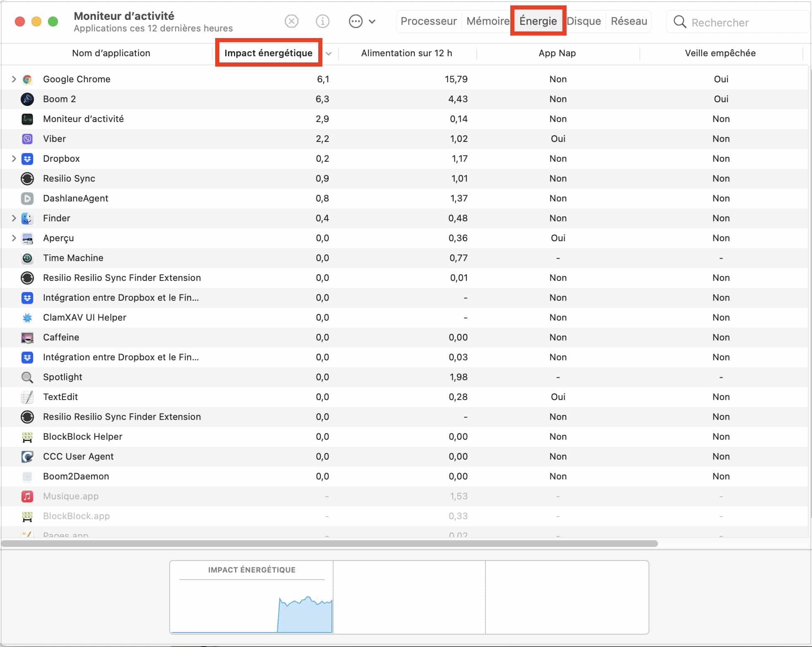Viewport: 812px width, 647px height.
Task: Select the CCC User Agent row name
Action: pos(78,456)
